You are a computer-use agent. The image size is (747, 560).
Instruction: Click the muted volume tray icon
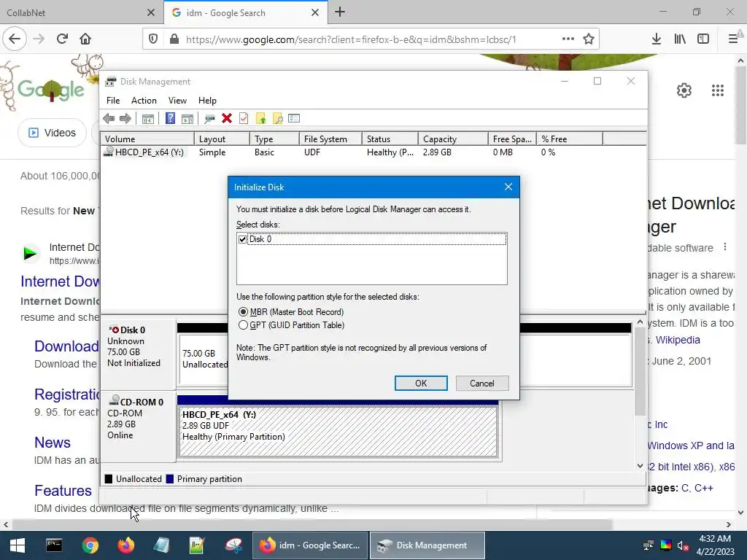tap(683, 545)
